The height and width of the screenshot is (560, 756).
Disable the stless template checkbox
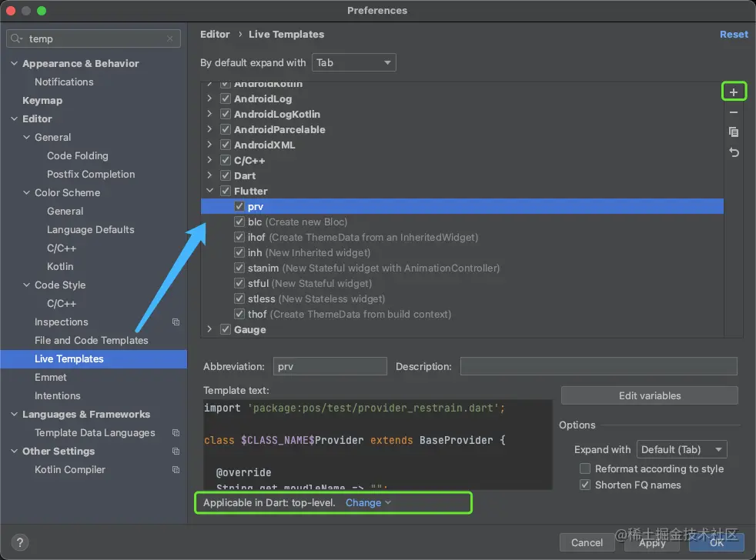coord(239,298)
